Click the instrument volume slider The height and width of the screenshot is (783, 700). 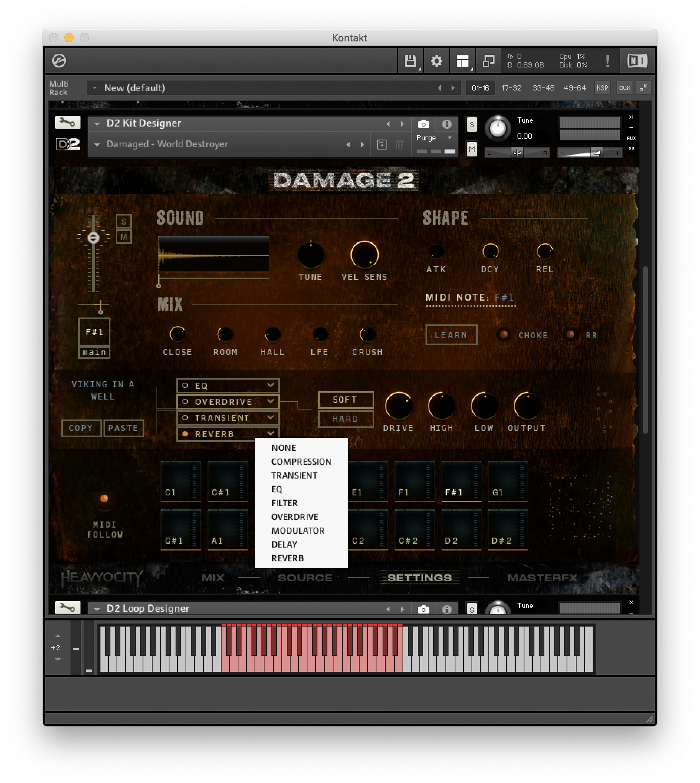[589, 153]
